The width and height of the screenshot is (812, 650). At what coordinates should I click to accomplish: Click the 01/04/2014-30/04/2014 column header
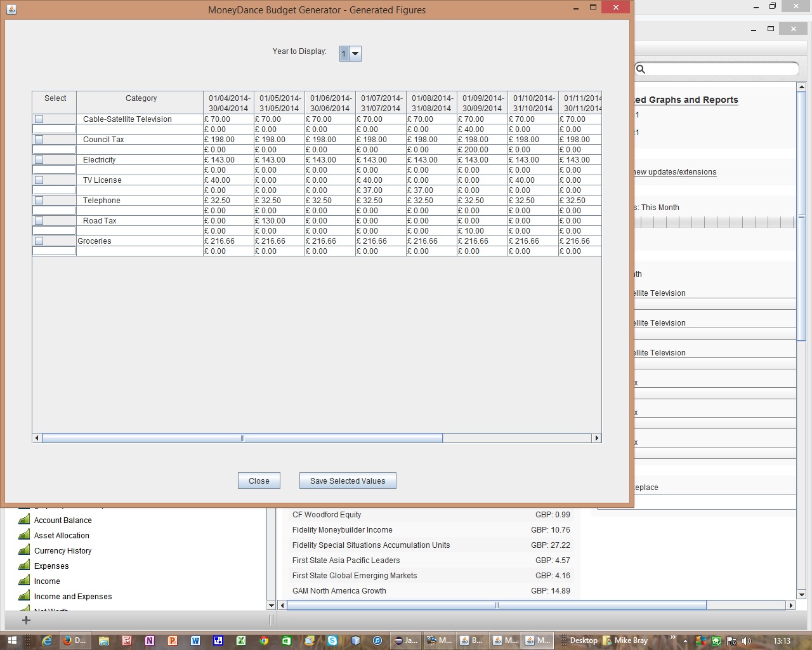(229, 103)
